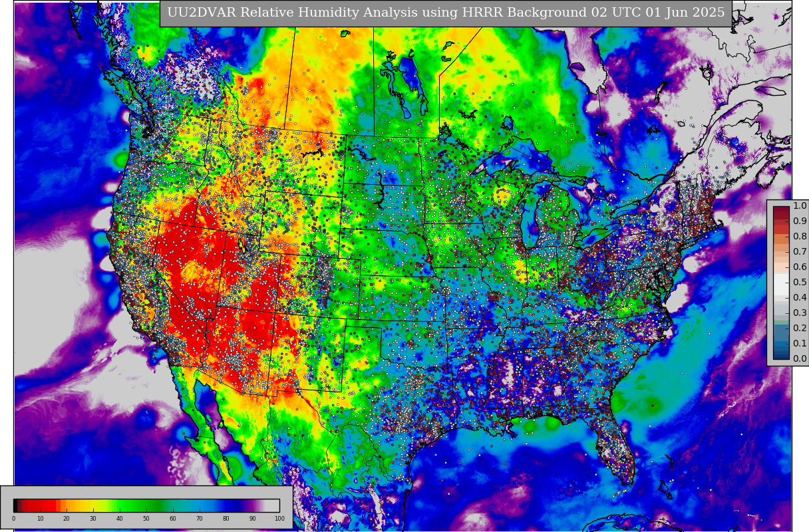809x532 pixels.
Task: Click the 10 tick label on humidity colorbar
Action: (40, 519)
